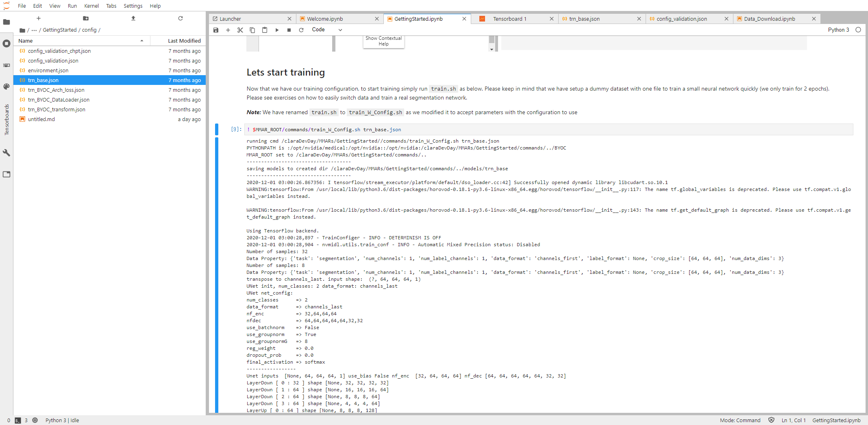
Task: Open the Run menu
Action: click(x=72, y=6)
